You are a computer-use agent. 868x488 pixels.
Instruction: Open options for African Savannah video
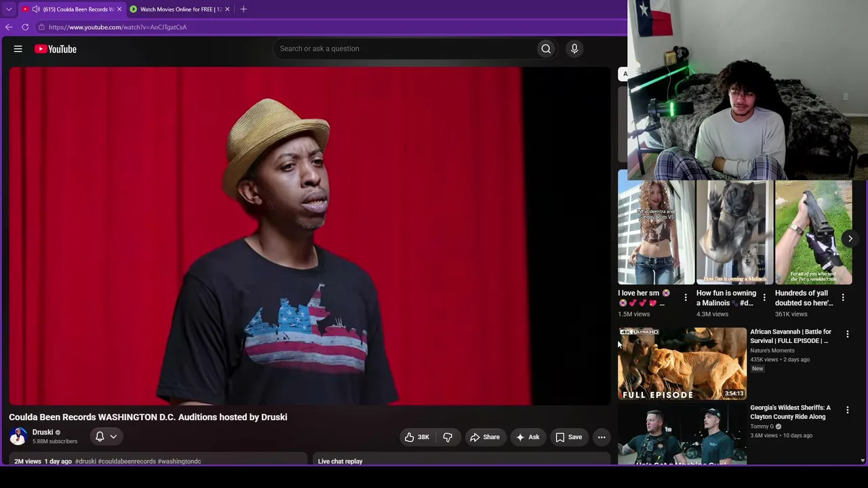coord(848,334)
